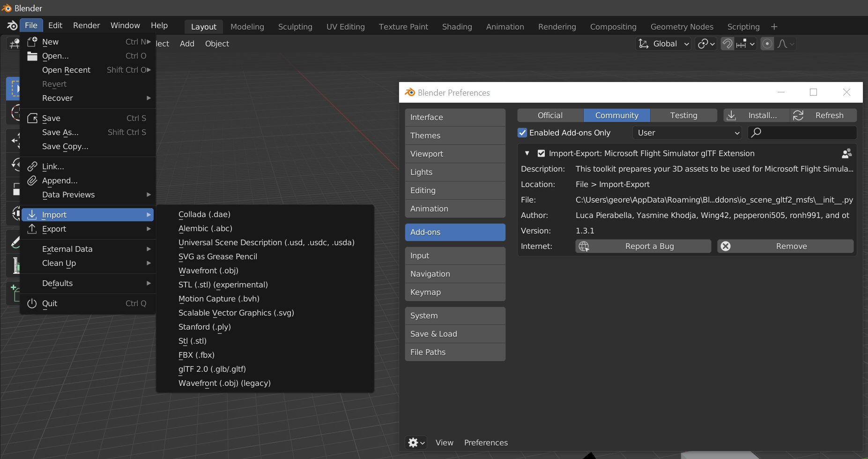
Task: Open the Themes preferences section
Action: click(x=455, y=135)
